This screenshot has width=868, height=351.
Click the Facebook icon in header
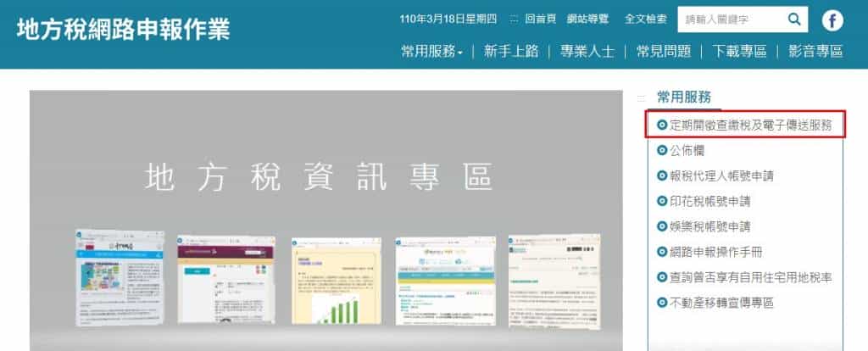point(833,19)
